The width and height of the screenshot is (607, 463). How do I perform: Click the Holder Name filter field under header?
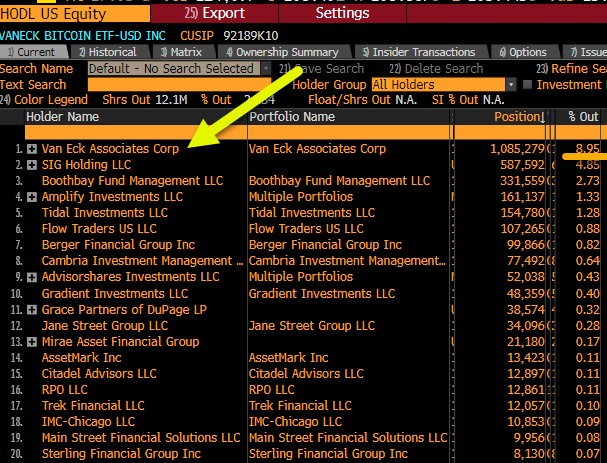136,132
